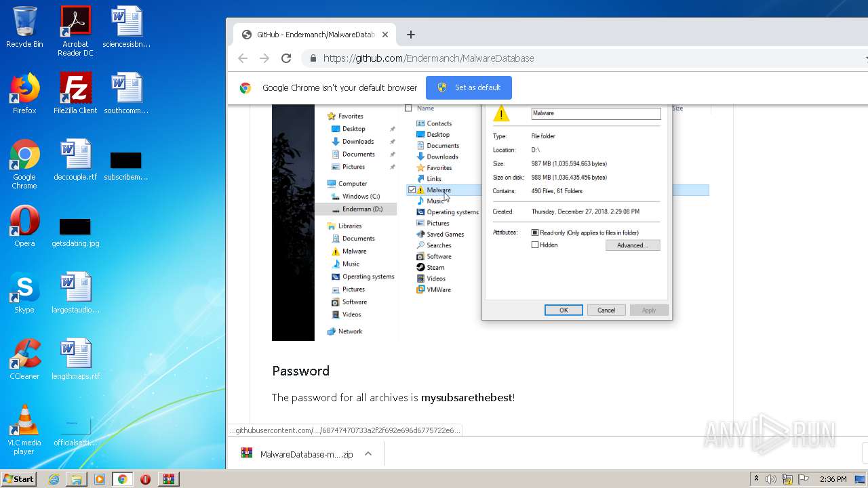Screen dimensions: 868x488
Task: Open WinRAR taskbar button
Action: (168, 479)
